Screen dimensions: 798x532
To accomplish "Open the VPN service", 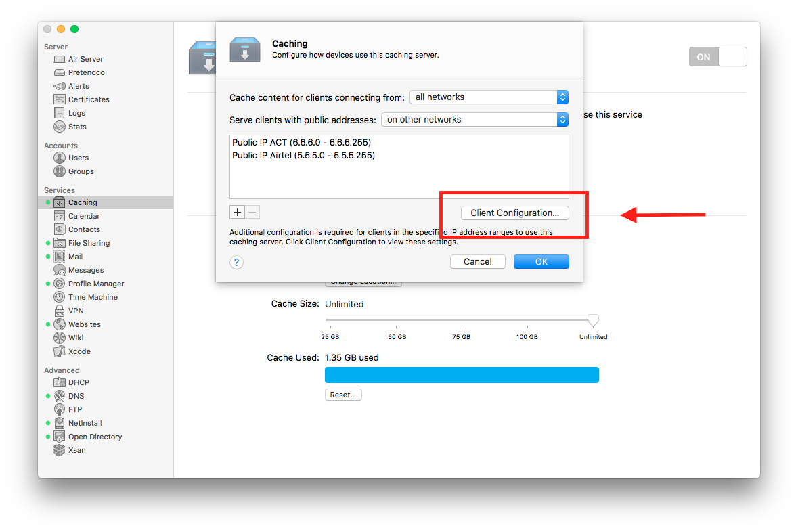I will click(x=76, y=311).
